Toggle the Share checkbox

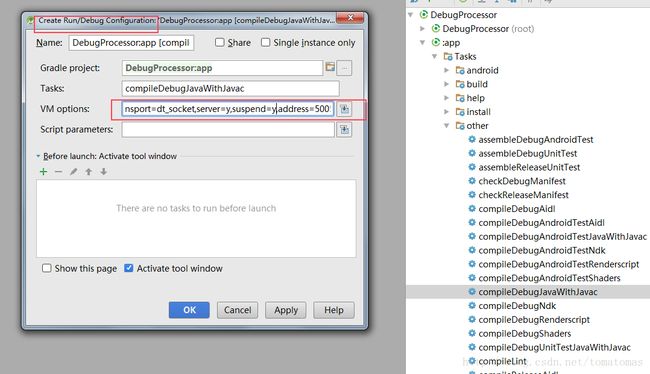point(220,42)
